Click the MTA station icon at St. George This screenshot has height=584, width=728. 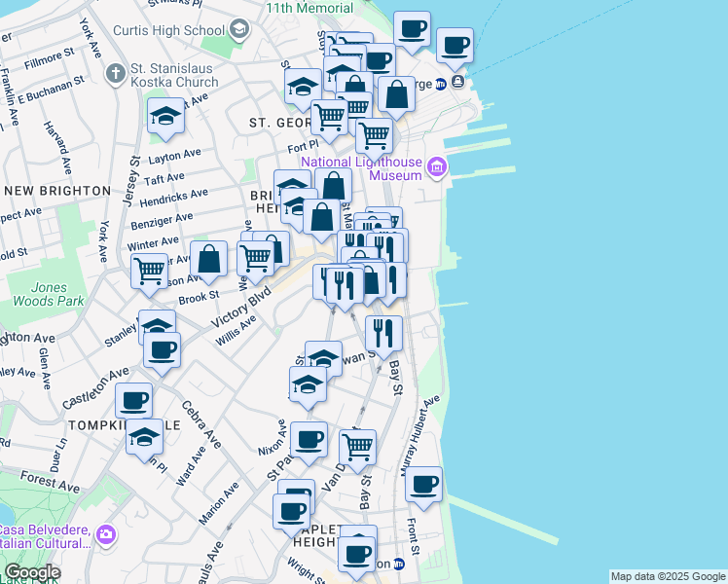click(x=441, y=84)
